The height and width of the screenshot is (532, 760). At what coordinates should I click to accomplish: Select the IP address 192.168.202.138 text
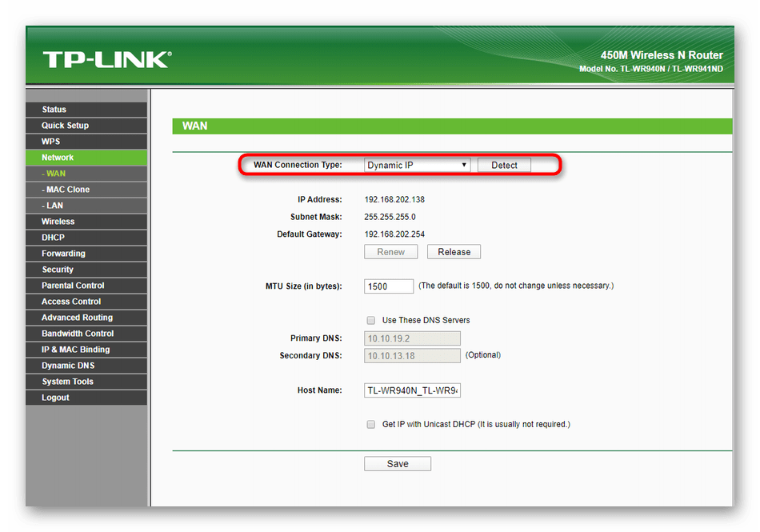(394, 200)
